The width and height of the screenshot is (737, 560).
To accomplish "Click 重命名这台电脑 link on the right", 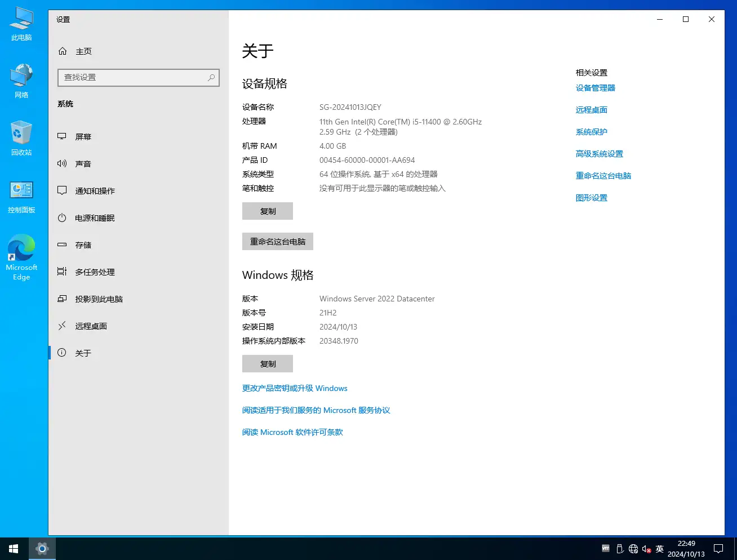I will tap(603, 176).
